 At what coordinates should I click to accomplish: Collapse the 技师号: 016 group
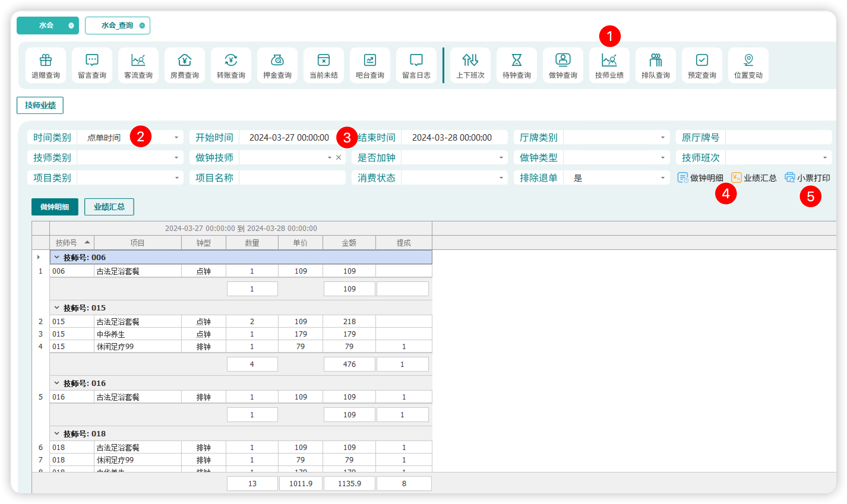[57, 383]
